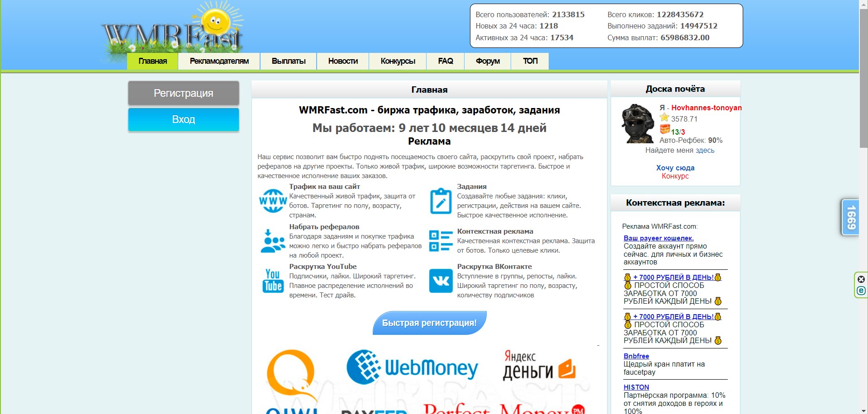The width and height of the screenshot is (868, 414).
Task: Open the Bnbfree ad link
Action: 636,356
